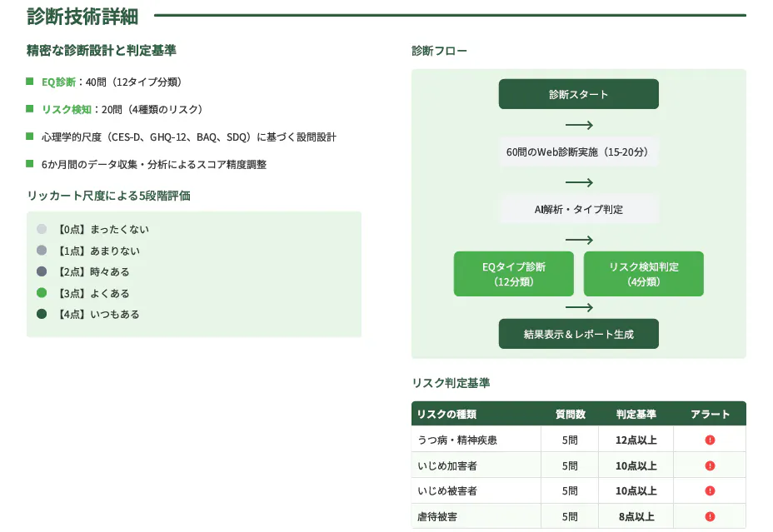Click the EQタイプ診断（12分類） box
The height and width of the screenshot is (532, 773).
pyautogui.click(x=514, y=274)
